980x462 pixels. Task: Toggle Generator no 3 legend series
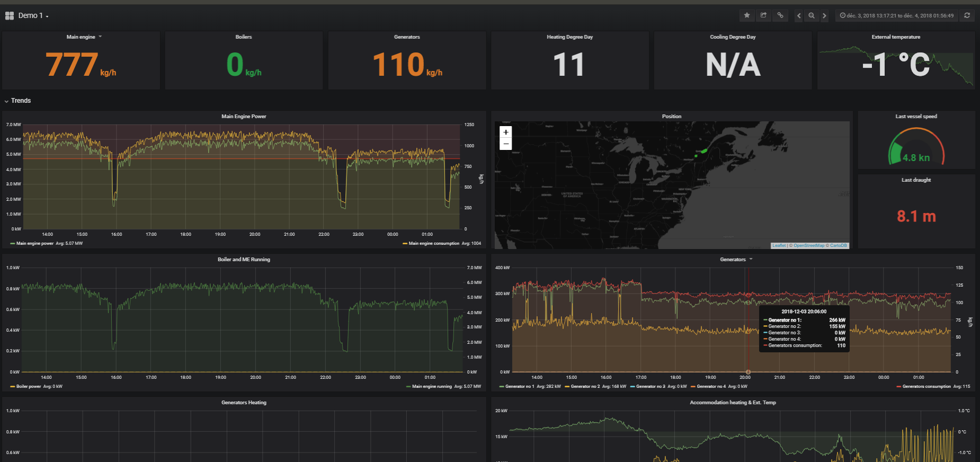647,387
